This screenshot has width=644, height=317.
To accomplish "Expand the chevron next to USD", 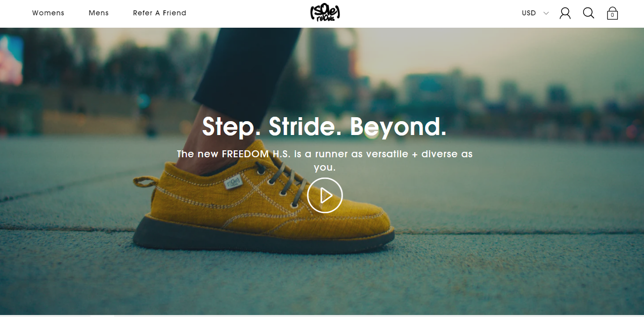I will pyautogui.click(x=546, y=13).
